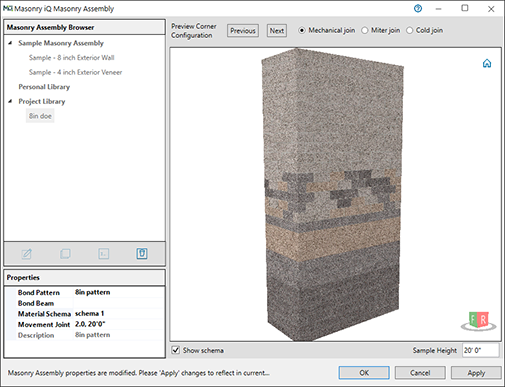Collapse the Project Library tree node

click(10, 101)
